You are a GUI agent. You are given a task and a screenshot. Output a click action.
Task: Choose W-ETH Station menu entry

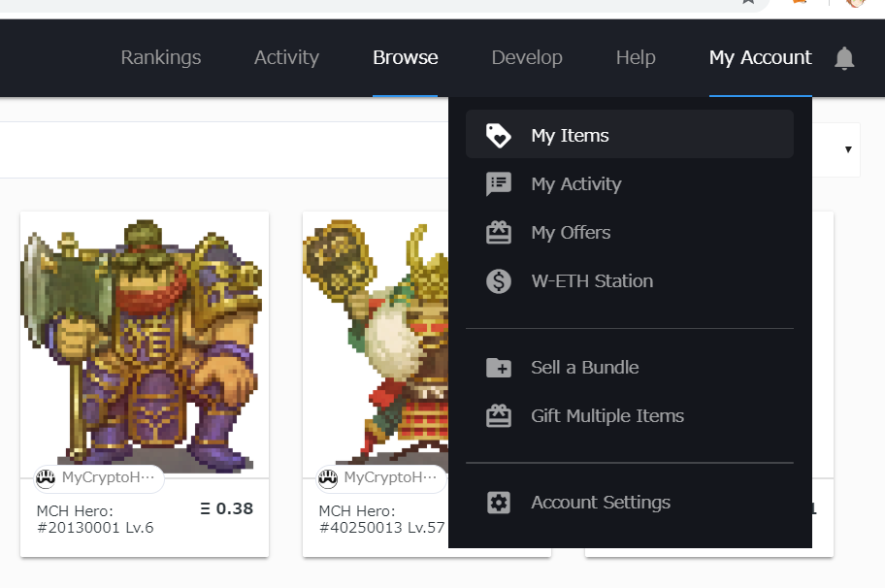point(592,281)
